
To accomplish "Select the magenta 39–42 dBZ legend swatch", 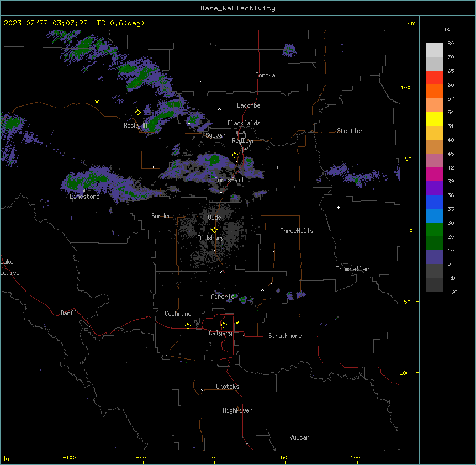I will click(434, 174).
